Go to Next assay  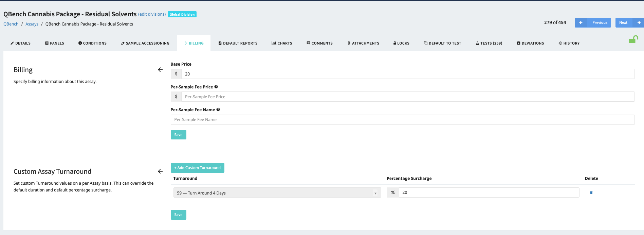click(x=629, y=22)
